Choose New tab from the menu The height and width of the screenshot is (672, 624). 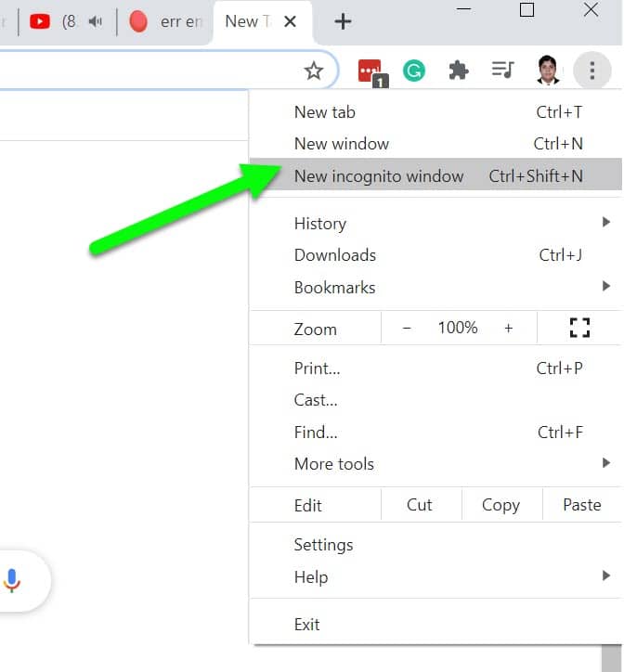(x=435, y=112)
